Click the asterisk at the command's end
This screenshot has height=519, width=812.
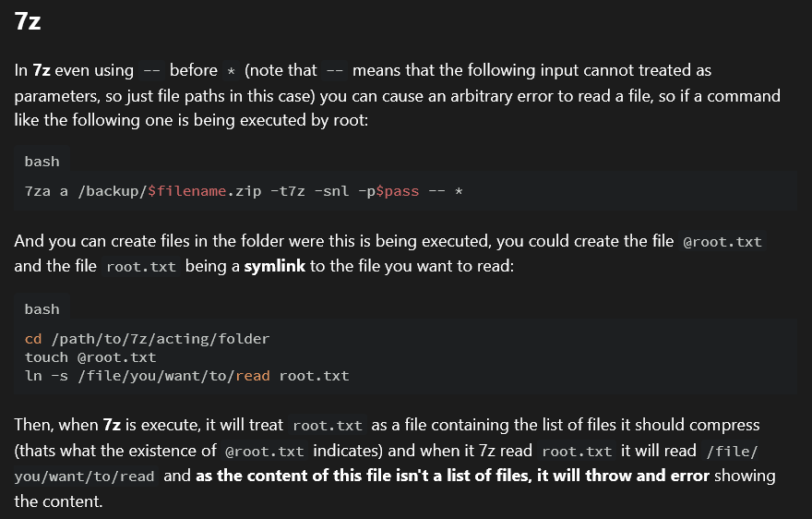[459, 191]
